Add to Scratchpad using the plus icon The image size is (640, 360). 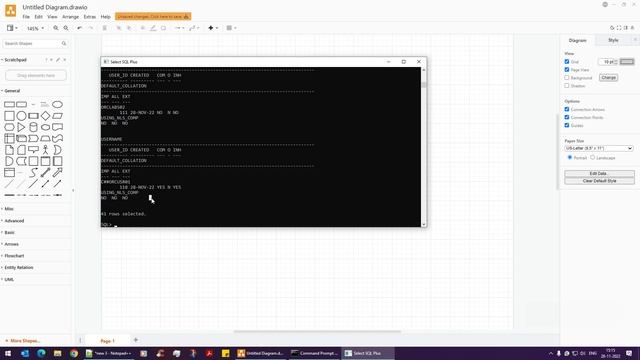pyautogui.click(x=51, y=60)
